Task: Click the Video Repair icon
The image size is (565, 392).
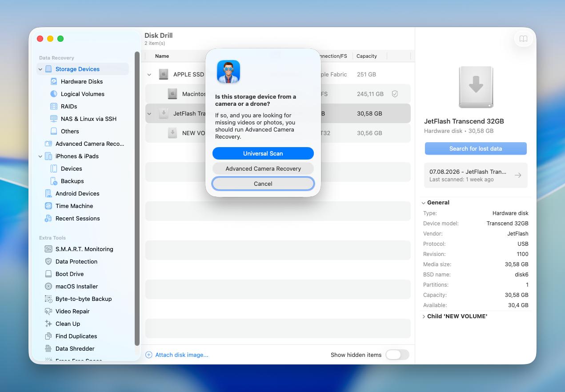Action: click(48, 311)
